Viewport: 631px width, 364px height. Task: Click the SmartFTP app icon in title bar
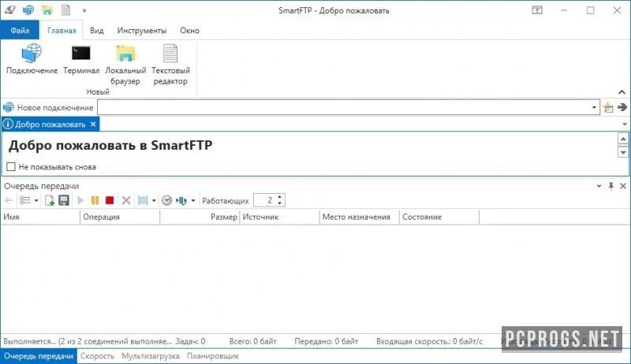[9, 10]
